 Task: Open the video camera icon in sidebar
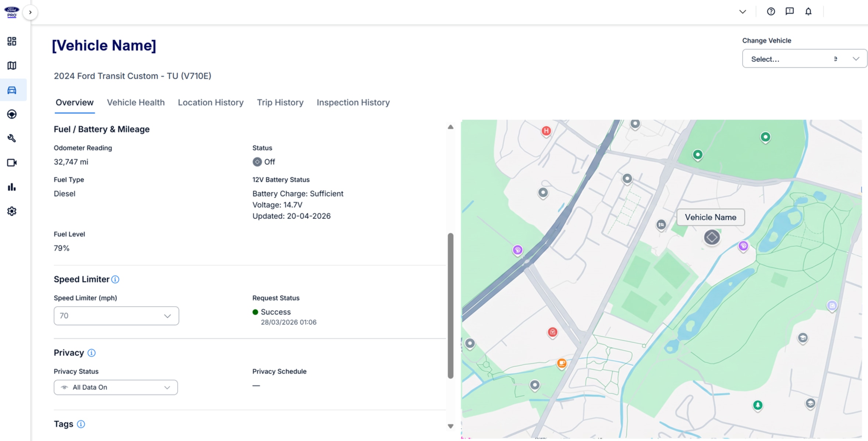point(12,163)
